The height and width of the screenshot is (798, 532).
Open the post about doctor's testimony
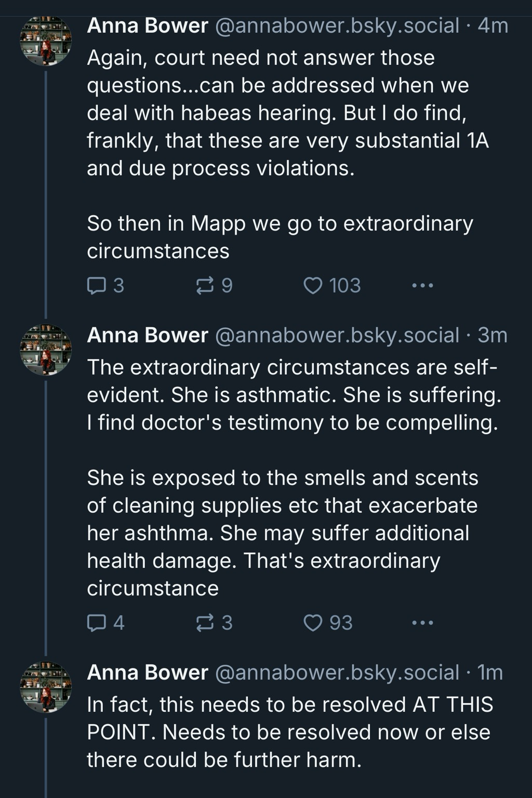292,422
